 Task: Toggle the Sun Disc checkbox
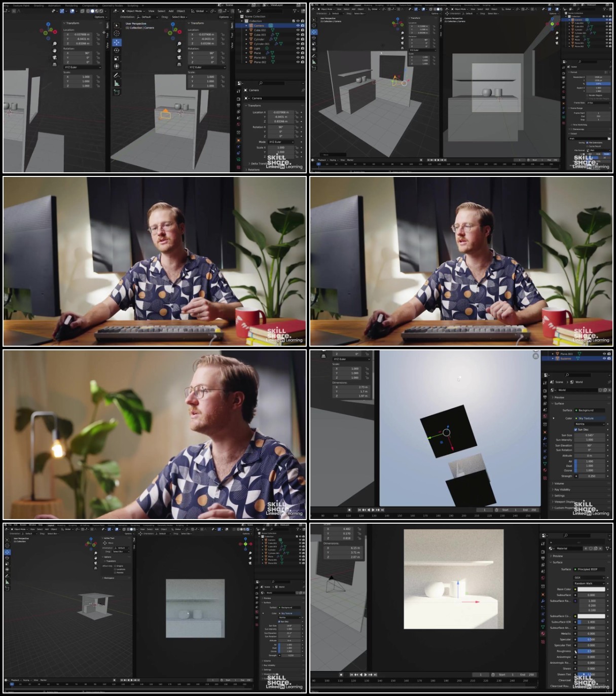pos(575,429)
